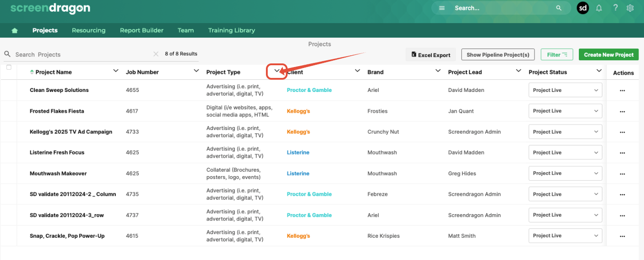This screenshot has width=644, height=260.
Task: Click the 8 of 8 Results text
Action: coord(181,54)
